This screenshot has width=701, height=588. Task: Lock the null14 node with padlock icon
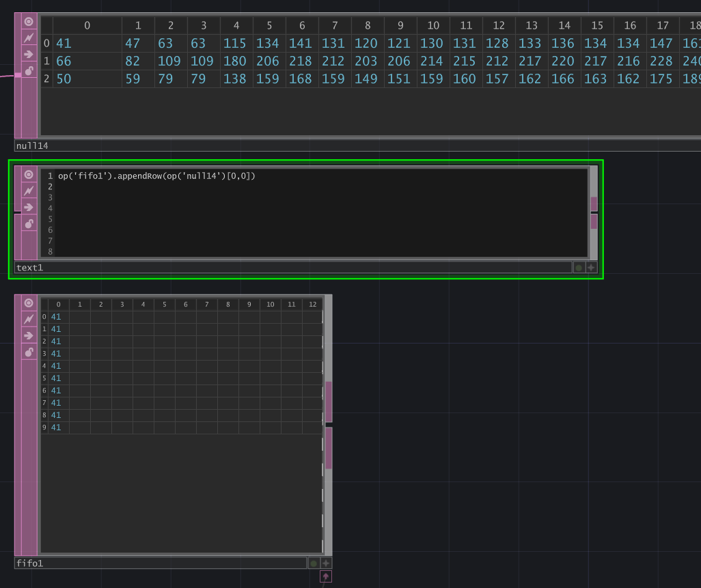click(29, 70)
